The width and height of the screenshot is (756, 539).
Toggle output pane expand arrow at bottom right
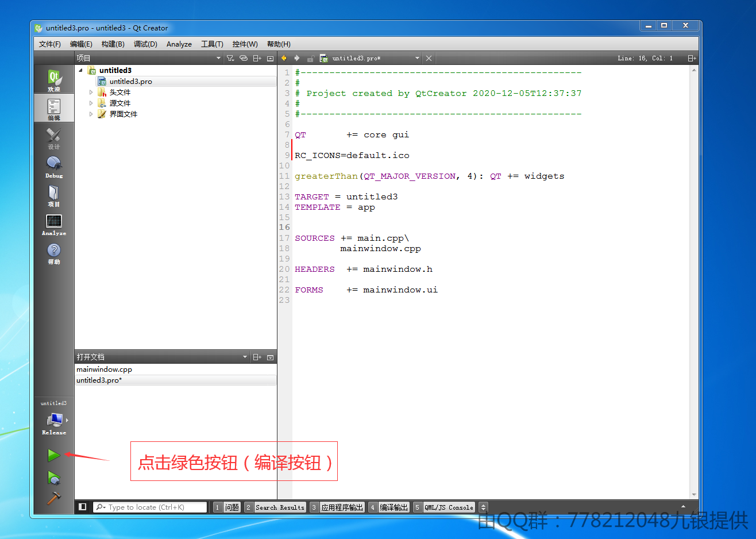point(683,507)
